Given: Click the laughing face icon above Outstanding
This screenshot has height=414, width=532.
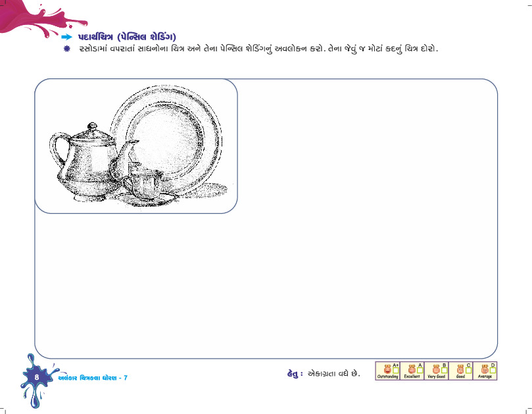Looking at the screenshot, I should 387,369.
